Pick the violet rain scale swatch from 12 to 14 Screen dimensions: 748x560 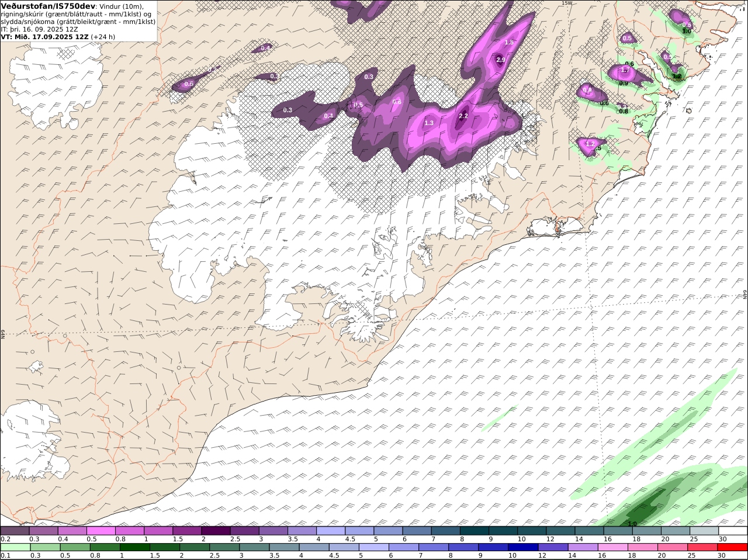[x=553, y=547]
